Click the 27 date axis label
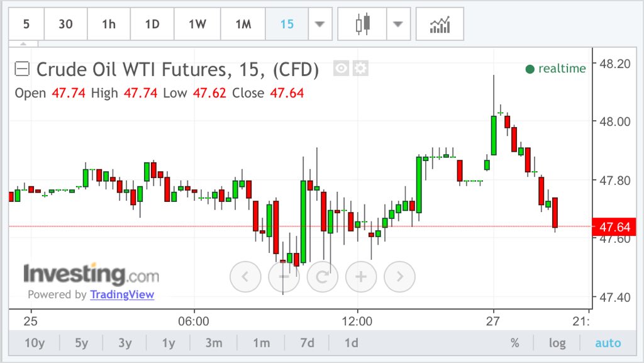The width and height of the screenshot is (644, 363). click(492, 321)
